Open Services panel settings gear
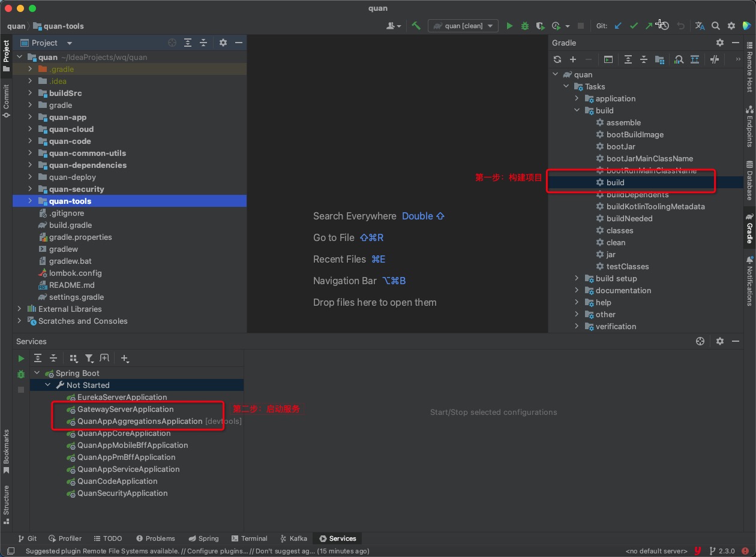 [720, 341]
